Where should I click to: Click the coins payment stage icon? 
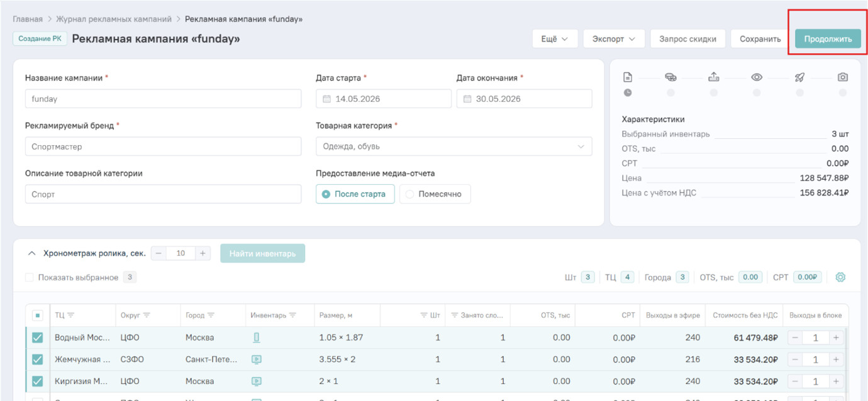[670, 77]
